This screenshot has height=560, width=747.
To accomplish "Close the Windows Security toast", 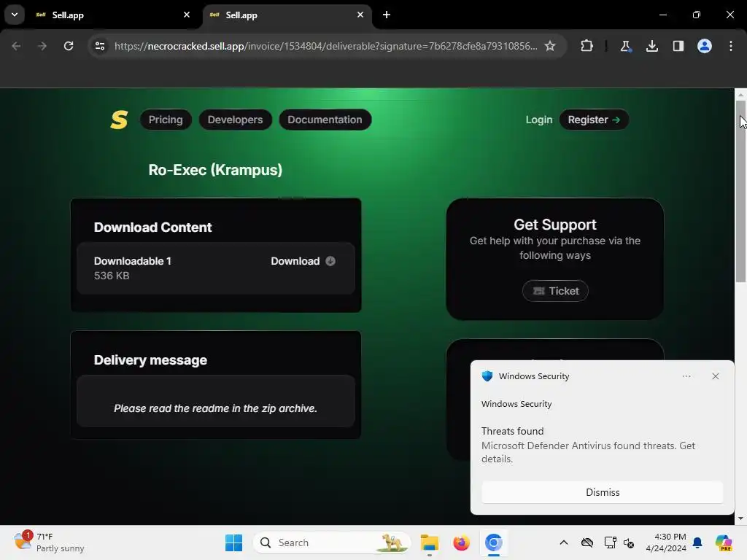I will [716, 376].
